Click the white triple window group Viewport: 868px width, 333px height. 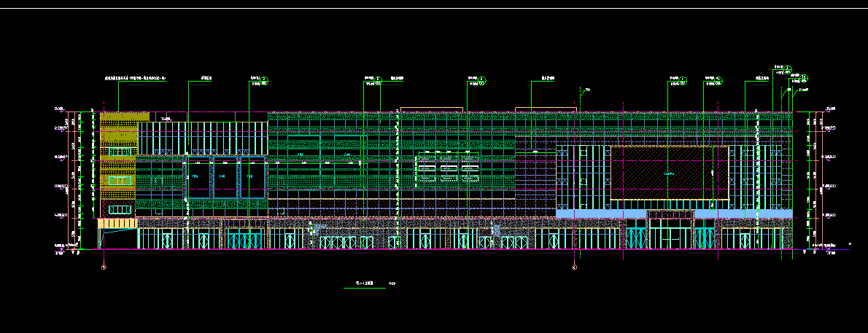point(448,169)
